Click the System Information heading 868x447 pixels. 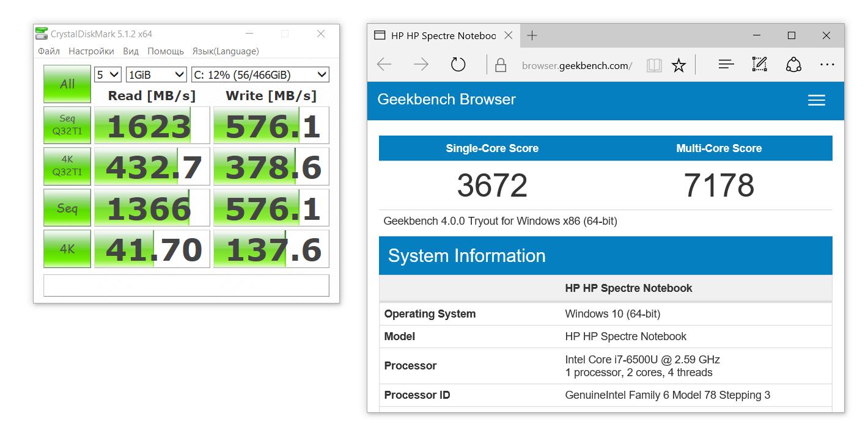coord(467,255)
